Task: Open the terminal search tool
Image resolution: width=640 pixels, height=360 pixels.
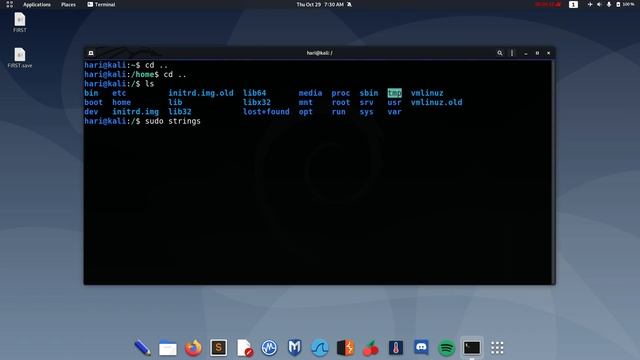Action: click(x=500, y=53)
